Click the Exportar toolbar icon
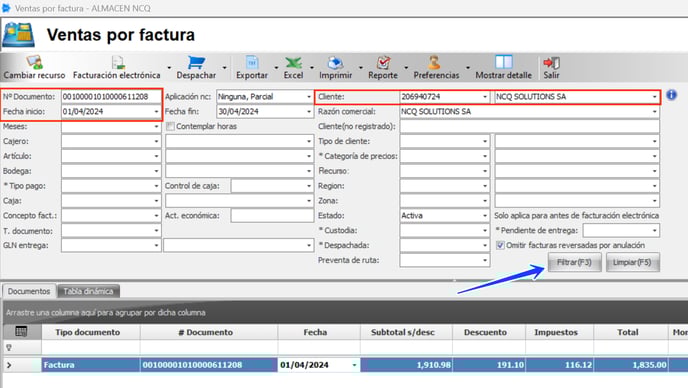 coord(252,62)
